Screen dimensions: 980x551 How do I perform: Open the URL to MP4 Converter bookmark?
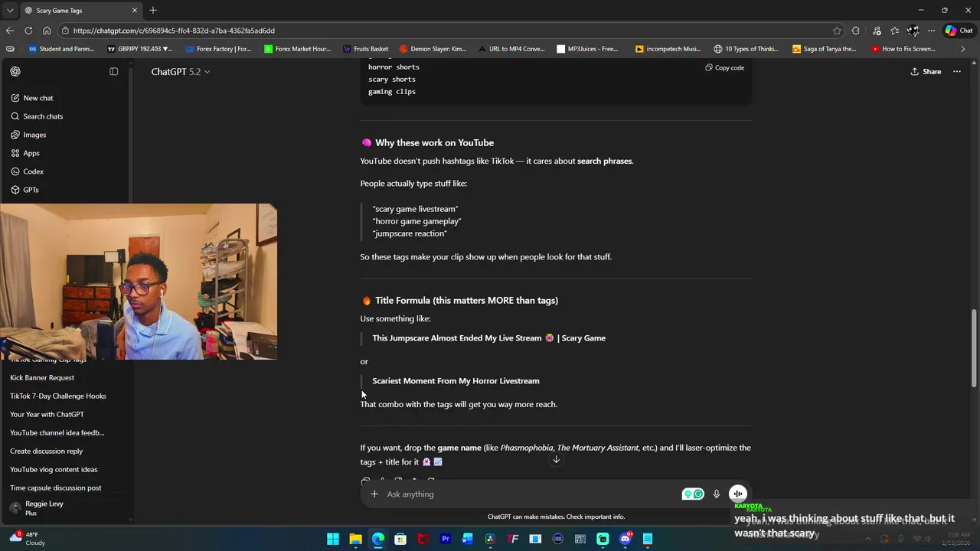tap(511, 49)
